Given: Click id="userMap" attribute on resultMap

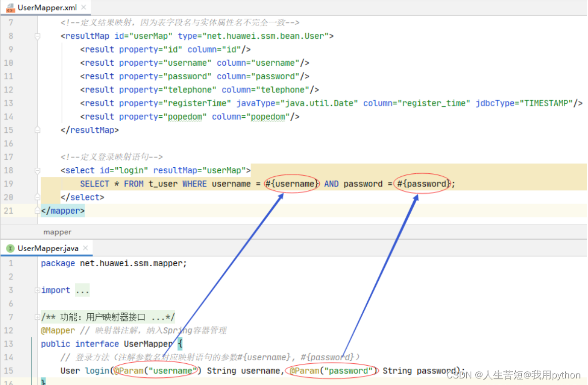Looking at the screenshot, I should (x=143, y=36).
